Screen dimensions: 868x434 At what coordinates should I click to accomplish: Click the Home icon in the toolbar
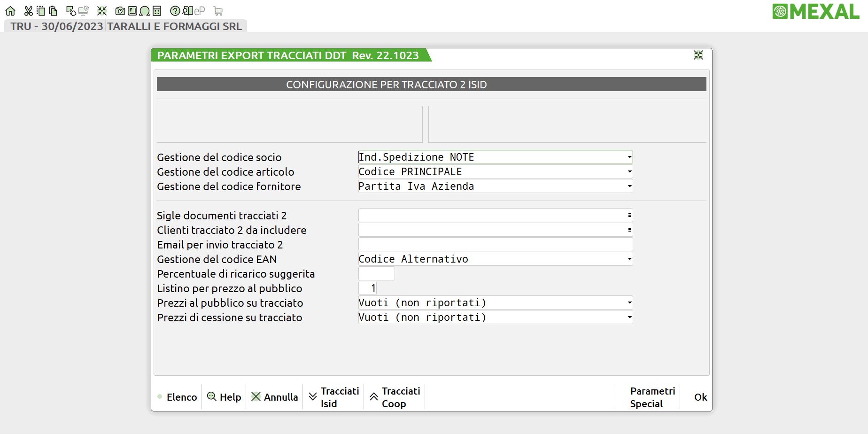tap(10, 11)
